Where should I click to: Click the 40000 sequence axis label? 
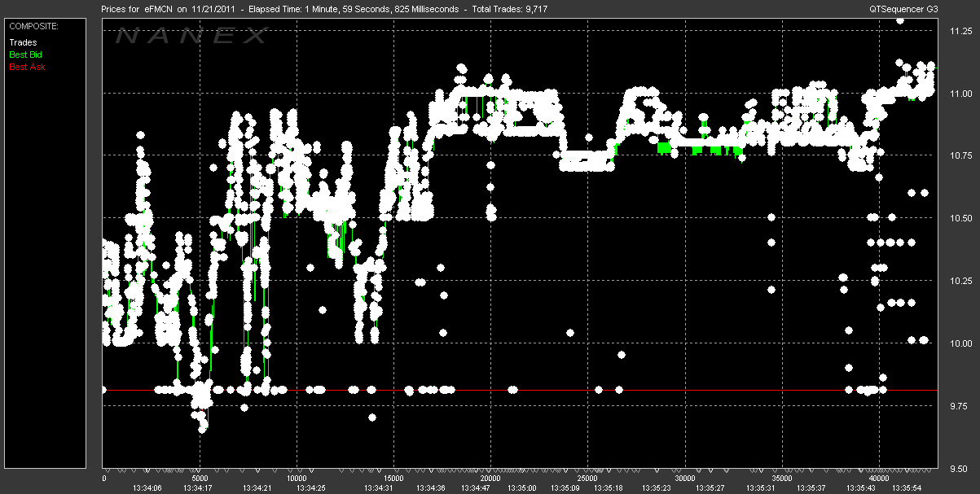tap(879, 479)
